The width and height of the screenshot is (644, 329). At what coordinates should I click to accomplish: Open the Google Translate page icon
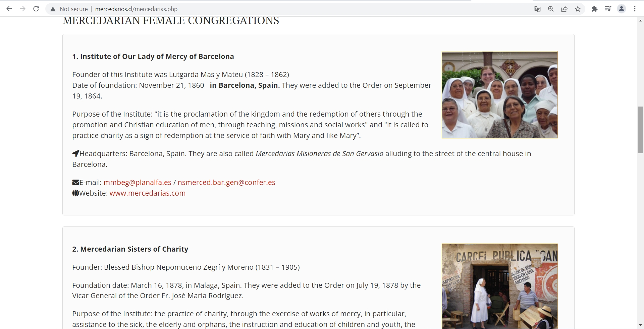pos(537,9)
